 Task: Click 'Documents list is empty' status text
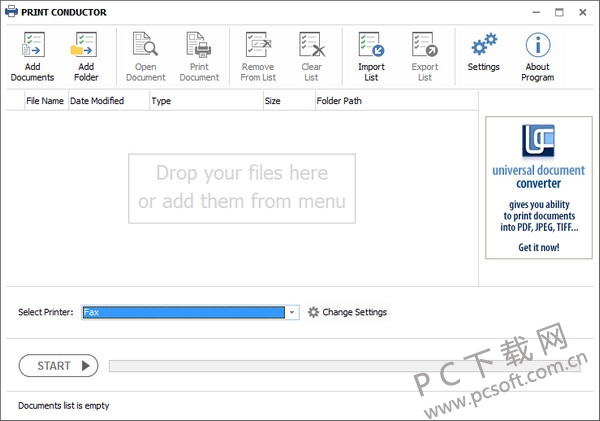[x=64, y=406]
